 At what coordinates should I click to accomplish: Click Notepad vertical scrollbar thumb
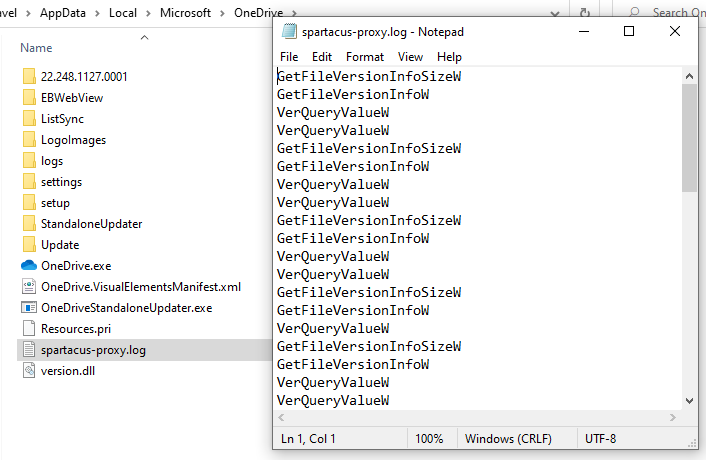coord(689,138)
